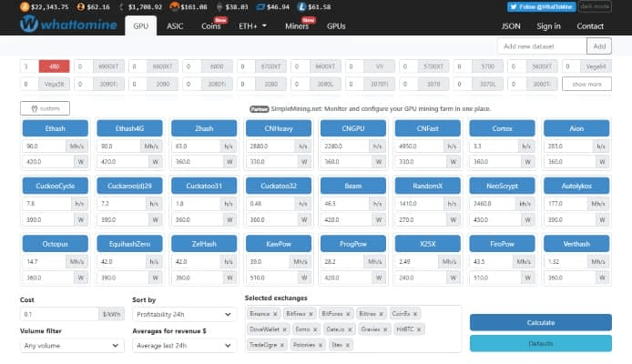Toggle the KawPow algorithm
The height and width of the screenshot is (364, 632).
click(x=279, y=244)
